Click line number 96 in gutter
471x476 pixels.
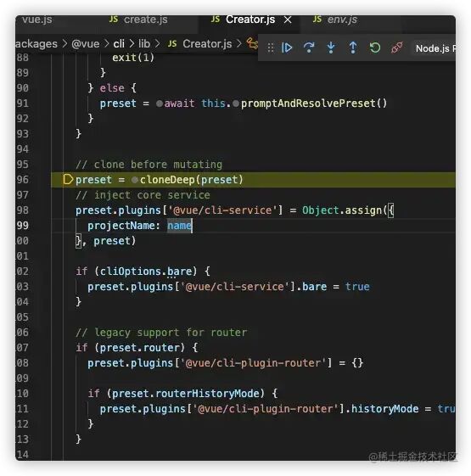coord(23,180)
